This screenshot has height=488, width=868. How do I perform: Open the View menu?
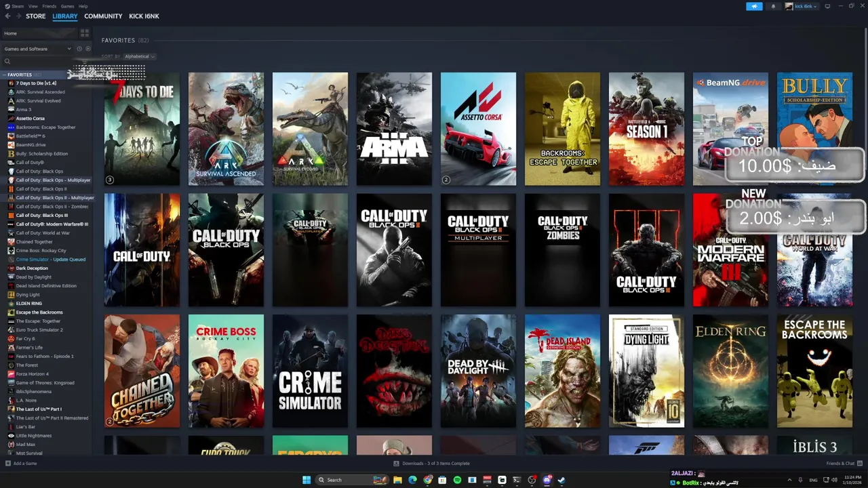pyautogui.click(x=33, y=6)
